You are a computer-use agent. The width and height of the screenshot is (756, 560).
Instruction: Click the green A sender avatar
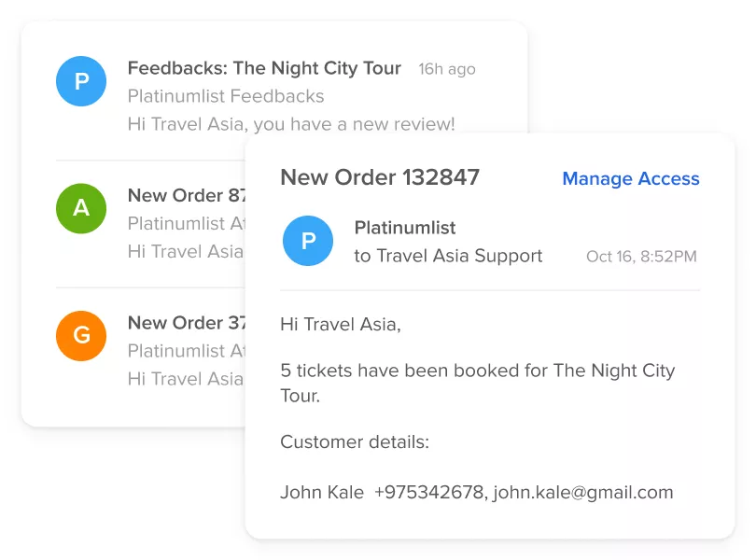tap(81, 207)
